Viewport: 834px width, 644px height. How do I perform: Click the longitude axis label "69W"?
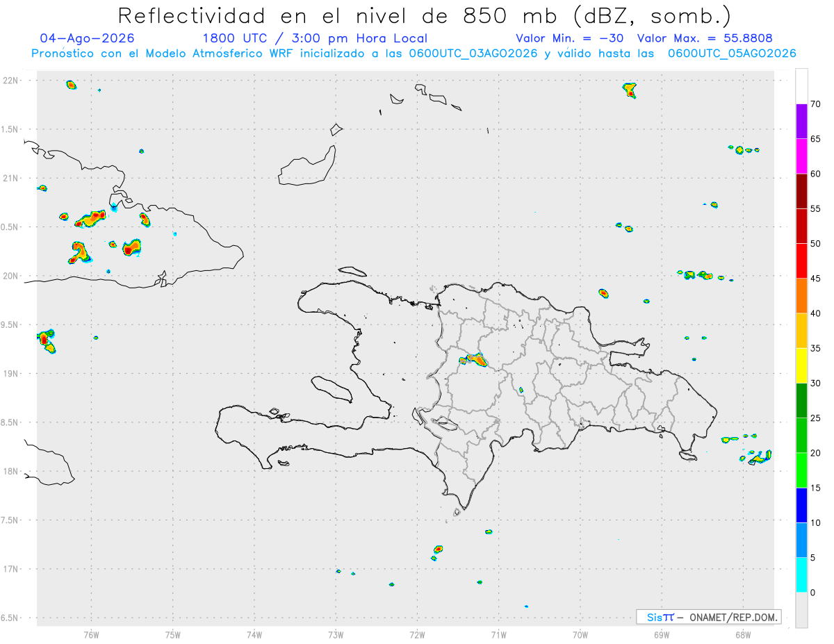(x=662, y=634)
